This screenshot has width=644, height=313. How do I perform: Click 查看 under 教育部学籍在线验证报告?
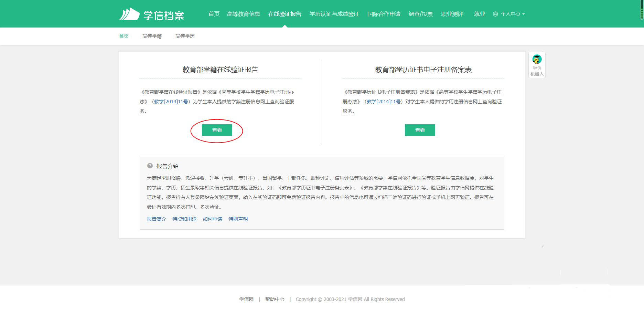[217, 130]
